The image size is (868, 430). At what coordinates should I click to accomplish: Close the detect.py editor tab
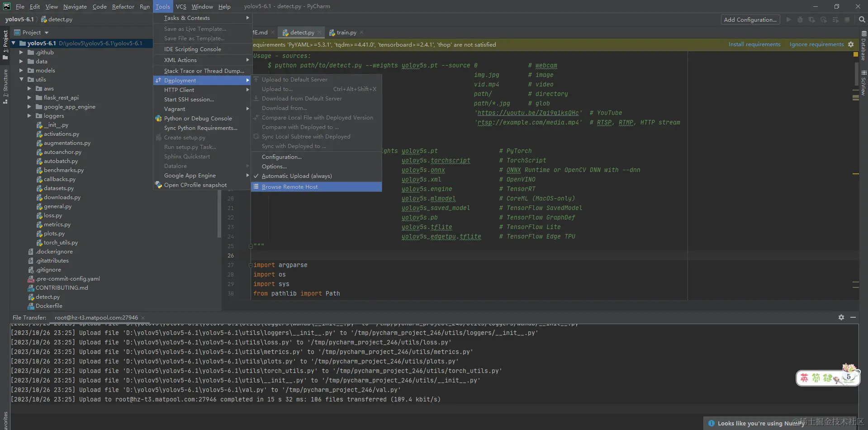(x=319, y=33)
